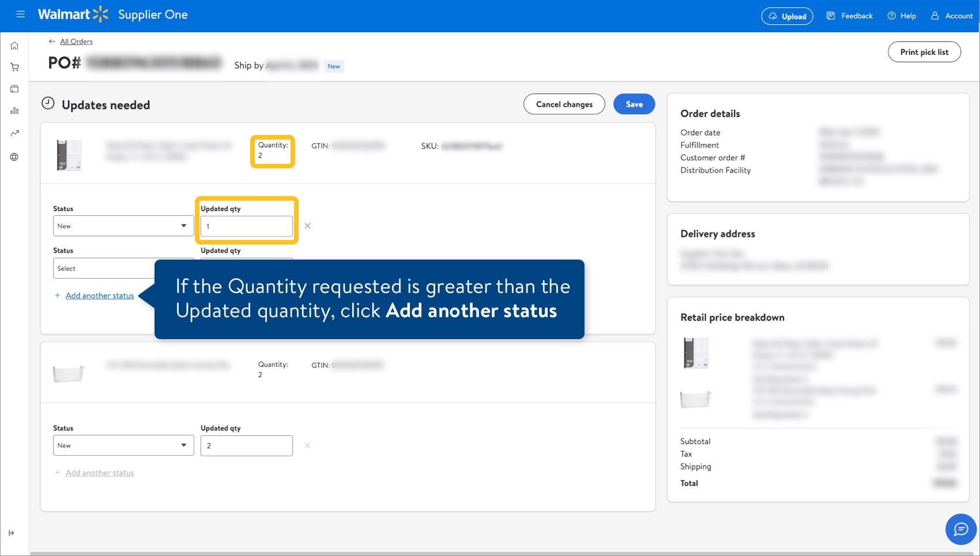Screen dimensions: 980x556
Task: Open the chat bubble in bottom right corner
Action: point(960,529)
